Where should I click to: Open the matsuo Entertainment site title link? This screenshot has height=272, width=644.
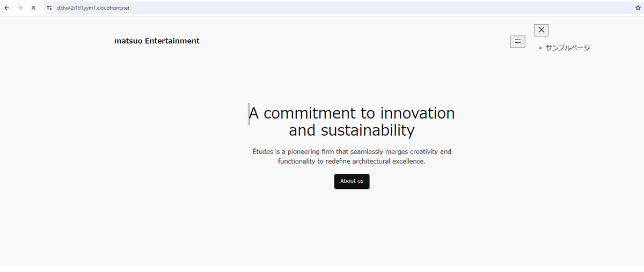[157, 41]
